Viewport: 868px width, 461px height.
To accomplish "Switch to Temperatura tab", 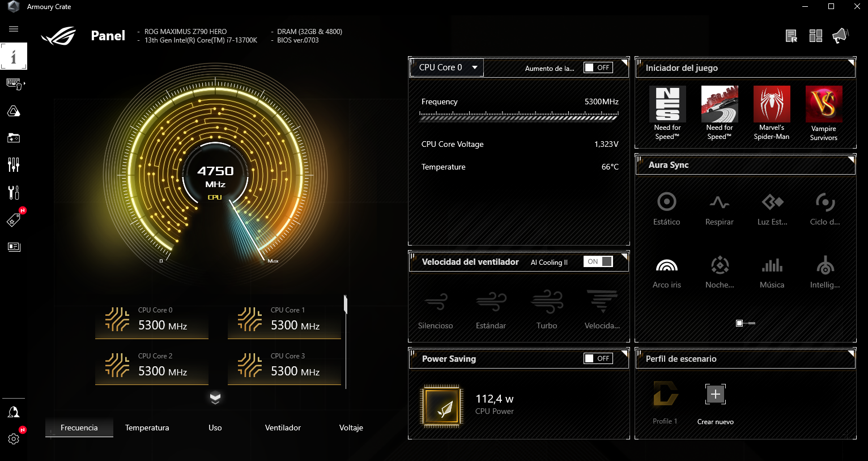I will (147, 428).
